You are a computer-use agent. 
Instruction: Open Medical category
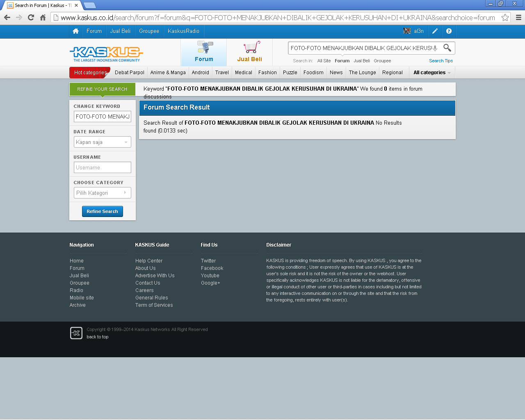[244, 73]
